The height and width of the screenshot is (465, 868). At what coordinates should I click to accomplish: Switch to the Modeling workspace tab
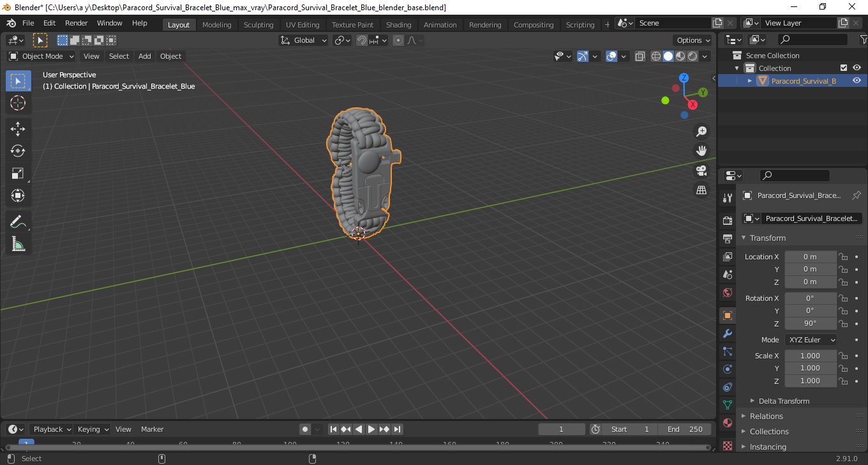tap(216, 25)
